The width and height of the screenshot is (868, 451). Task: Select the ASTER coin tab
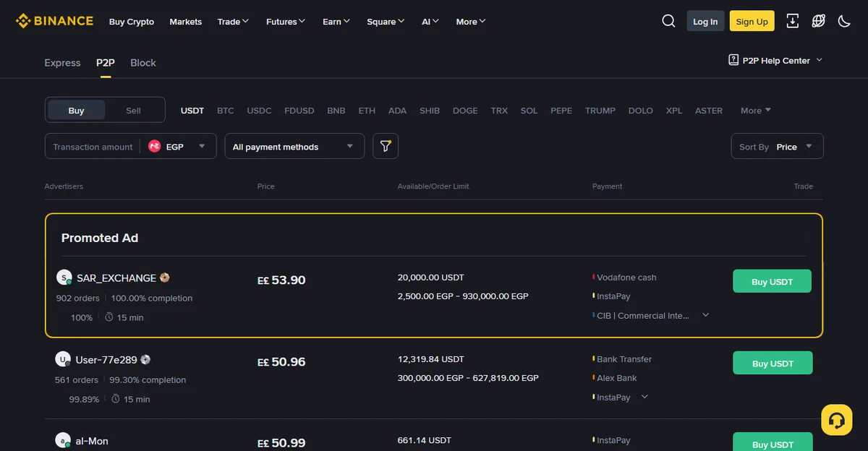pyautogui.click(x=709, y=111)
